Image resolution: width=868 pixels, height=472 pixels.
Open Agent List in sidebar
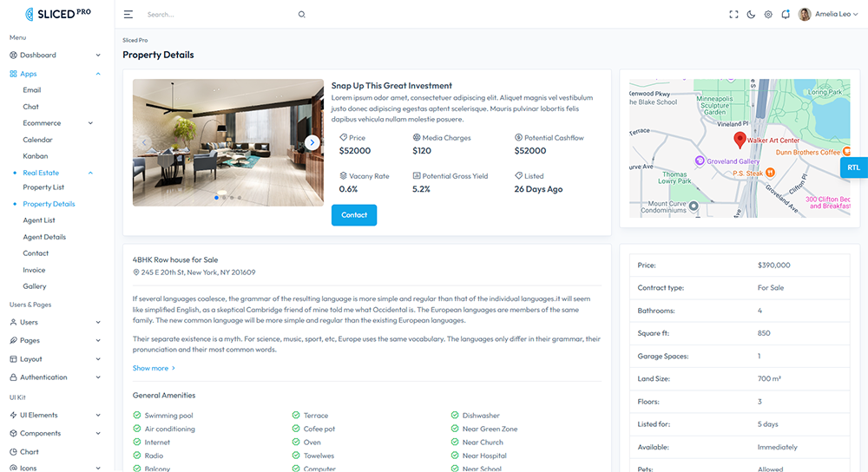pos(39,220)
